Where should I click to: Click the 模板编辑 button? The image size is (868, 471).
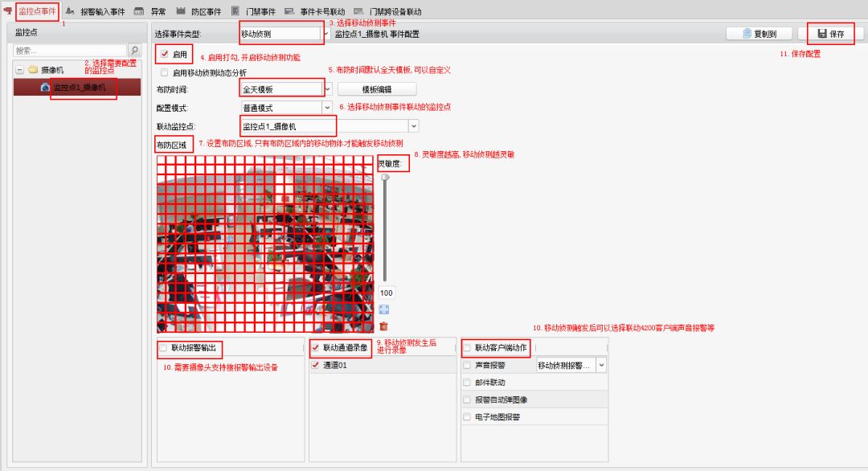tap(376, 89)
